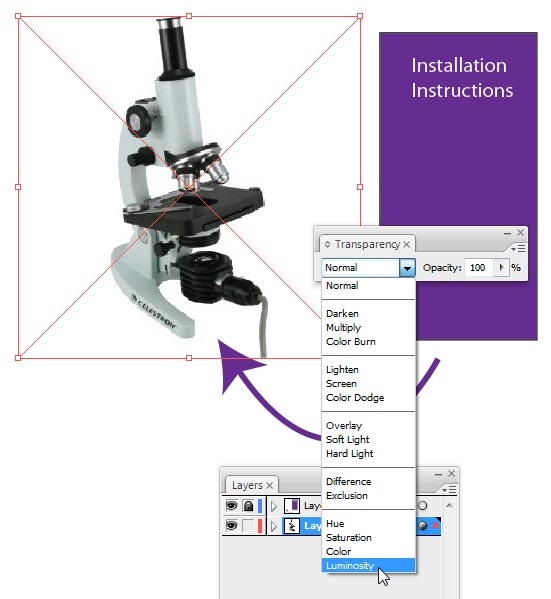Click the purple layer thumbnail
The image size is (551, 599).
point(292,506)
